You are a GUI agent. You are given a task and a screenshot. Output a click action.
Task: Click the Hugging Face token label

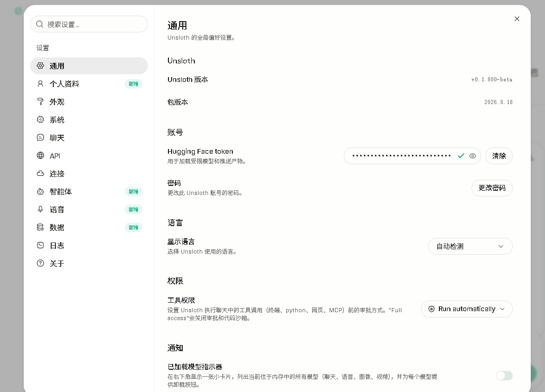(200, 151)
